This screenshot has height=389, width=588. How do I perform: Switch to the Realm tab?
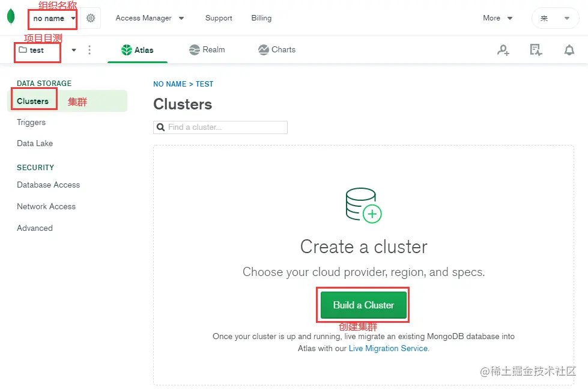pyautogui.click(x=207, y=49)
